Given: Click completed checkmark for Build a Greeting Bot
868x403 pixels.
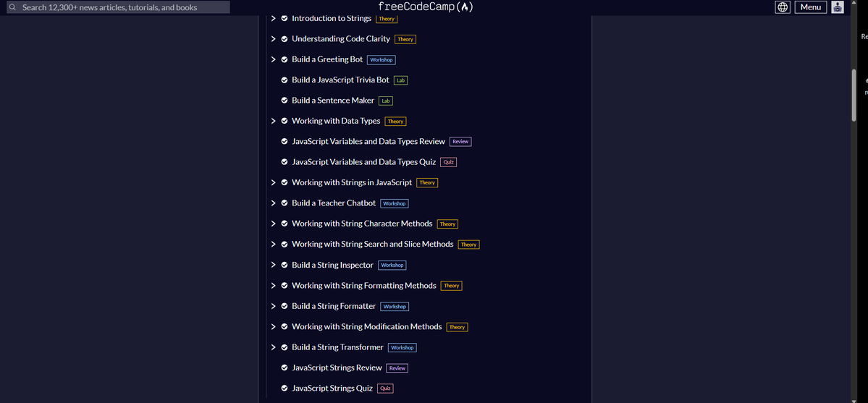Looking at the screenshot, I should click(285, 59).
